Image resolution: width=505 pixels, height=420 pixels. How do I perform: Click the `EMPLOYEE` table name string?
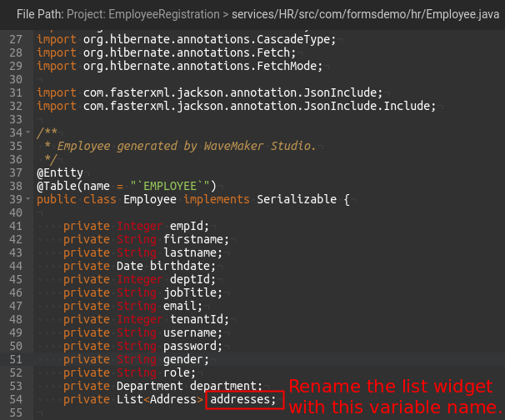[x=177, y=186]
